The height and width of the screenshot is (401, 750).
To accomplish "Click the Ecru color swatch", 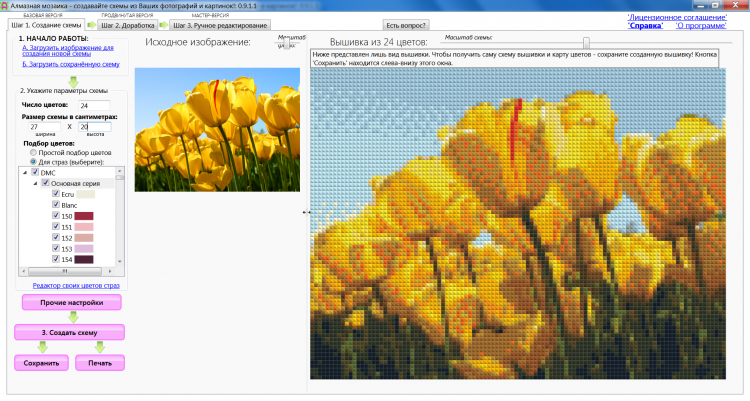I will click(x=86, y=194).
